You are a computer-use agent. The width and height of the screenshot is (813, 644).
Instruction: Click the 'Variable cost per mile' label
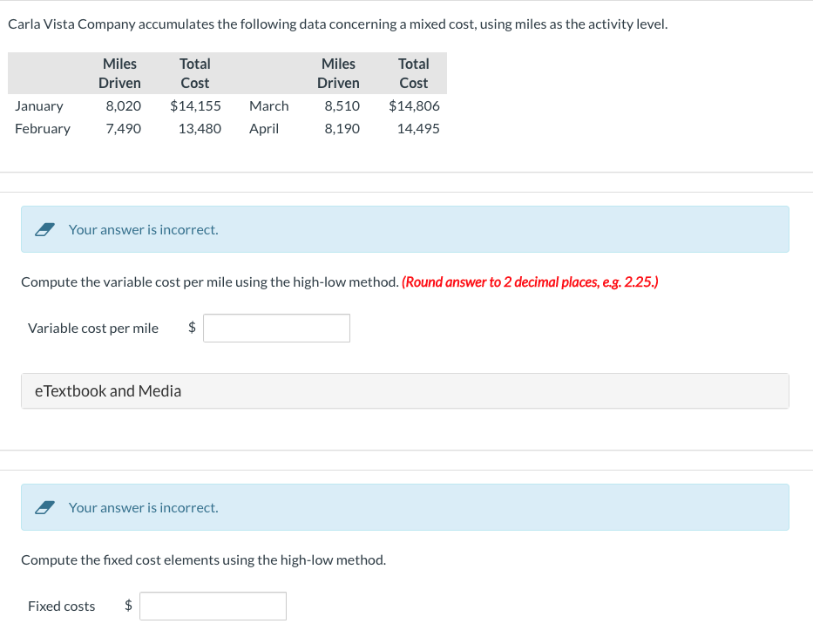(x=93, y=329)
